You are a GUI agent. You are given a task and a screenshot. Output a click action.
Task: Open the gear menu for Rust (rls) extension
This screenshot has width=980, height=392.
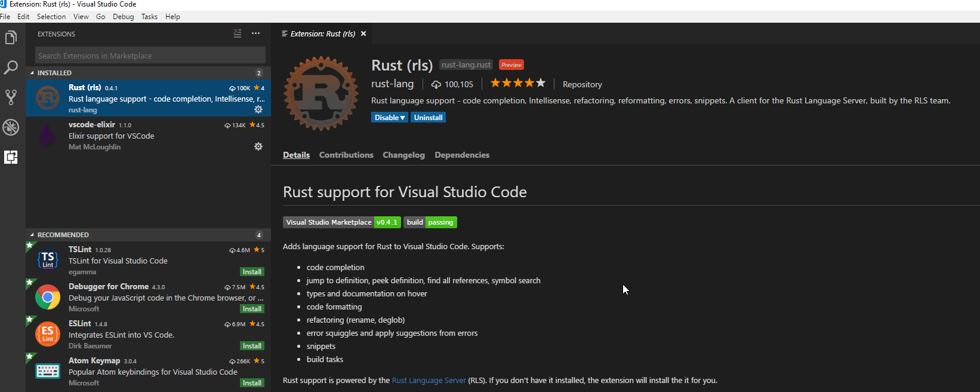(258, 109)
